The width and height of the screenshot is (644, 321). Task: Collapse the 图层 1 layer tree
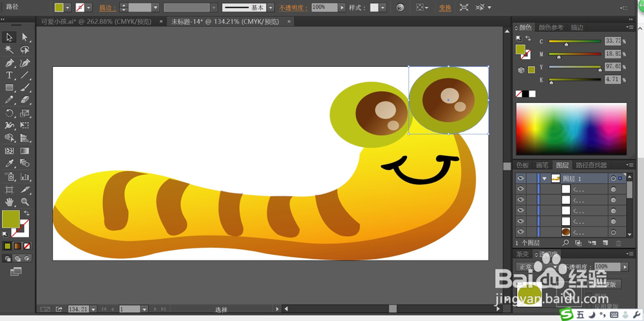point(544,178)
